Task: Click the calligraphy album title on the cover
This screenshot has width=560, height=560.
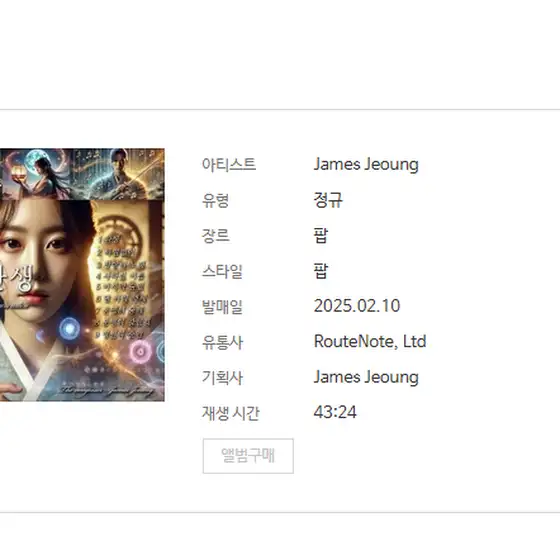Action: [x=17, y=279]
